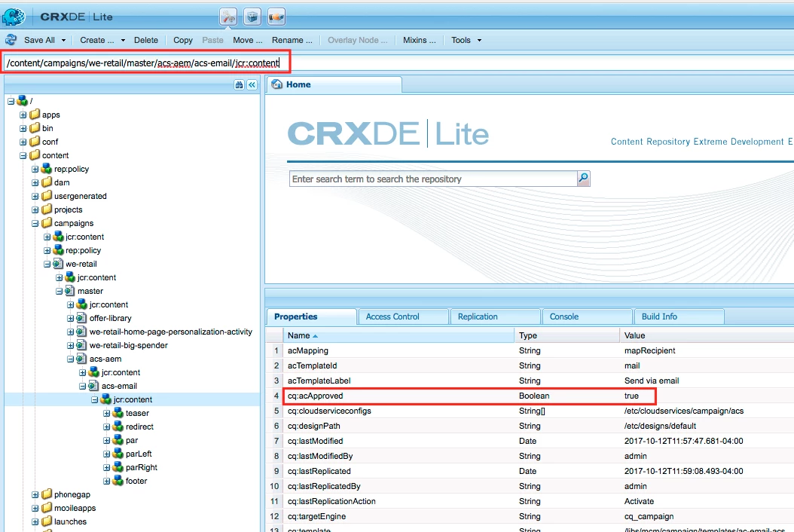The height and width of the screenshot is (532, 794).
Task: Select the cq:acApproved property row
Action: click(x=530, y=396)
